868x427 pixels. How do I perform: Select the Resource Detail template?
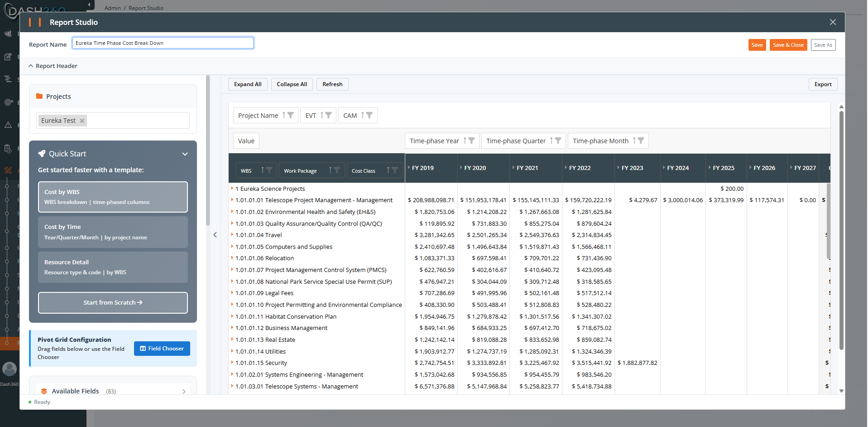pos(113,267)
